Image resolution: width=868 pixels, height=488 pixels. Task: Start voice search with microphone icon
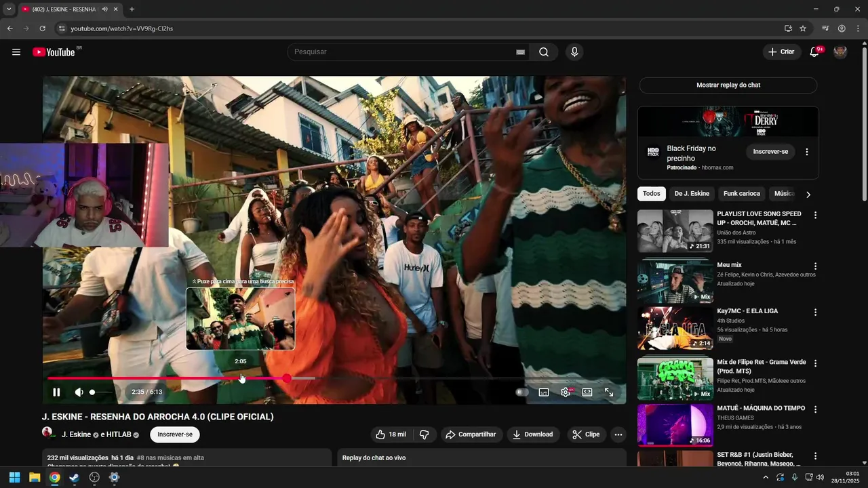coord(574,52)
